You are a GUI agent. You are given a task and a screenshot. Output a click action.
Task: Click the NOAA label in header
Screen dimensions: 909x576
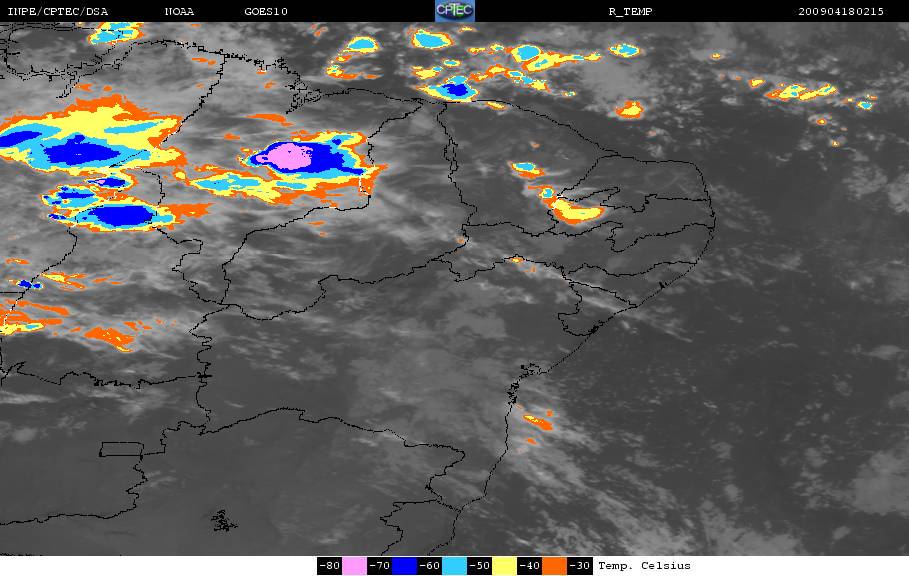pyautogui.click(x=180, y=12)
